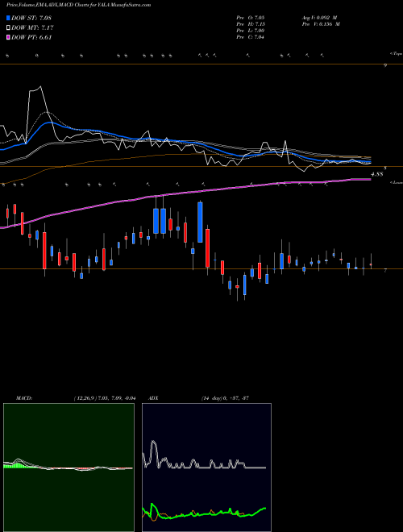Click the 'Pre O: 7.05' value
Viewport: 403px width, 532px height.
251,18
